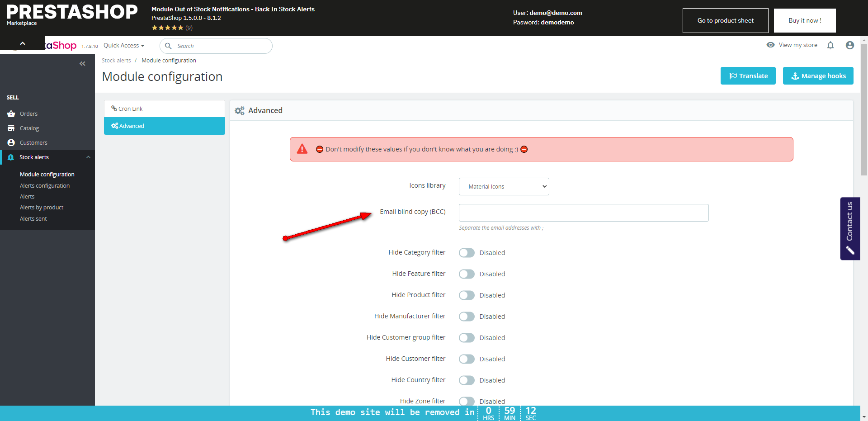Click the Catalog store icon

click(11, 128)
